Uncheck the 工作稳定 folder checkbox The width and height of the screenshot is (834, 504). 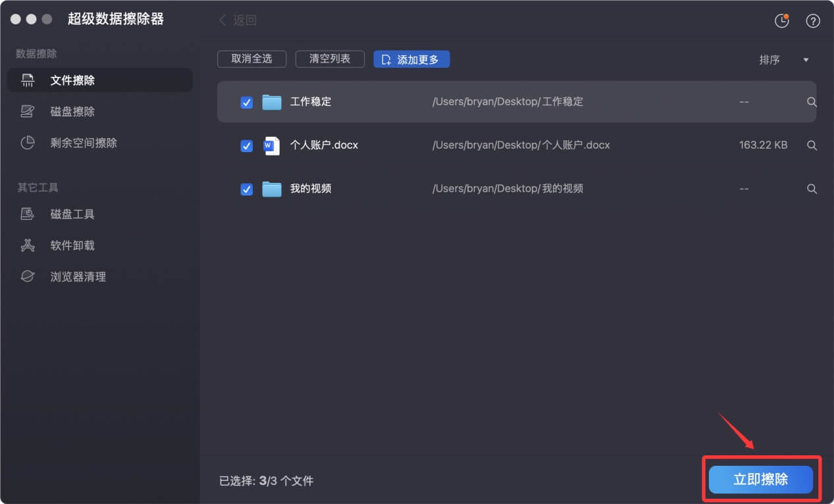tap(246, 102)
